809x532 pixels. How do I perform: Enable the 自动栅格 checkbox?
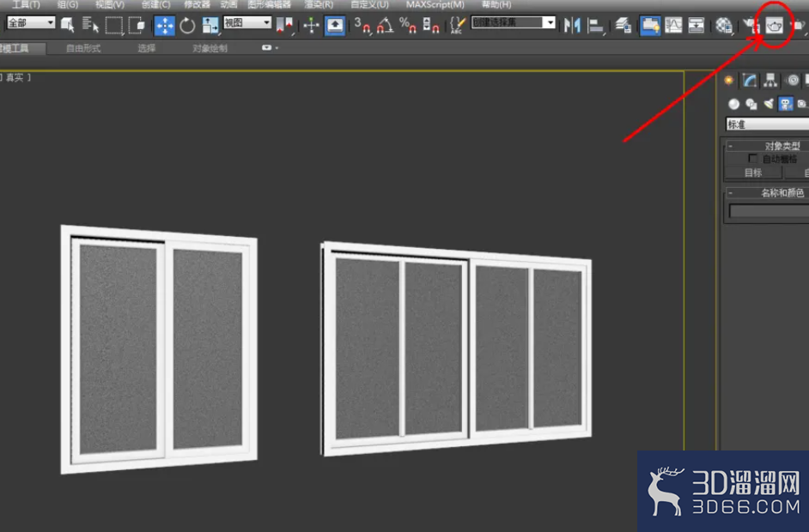click(753, 158)
